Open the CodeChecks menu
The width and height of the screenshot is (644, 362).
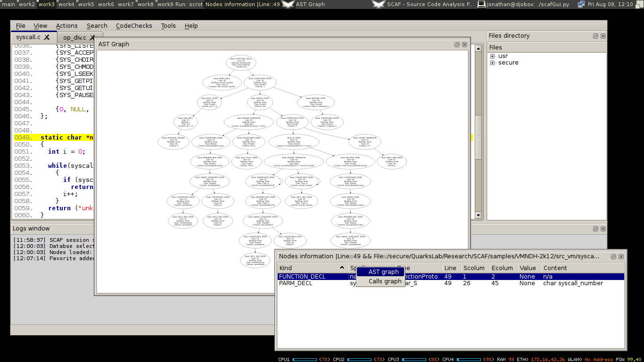pyautogui.click(x=134, y=26)
